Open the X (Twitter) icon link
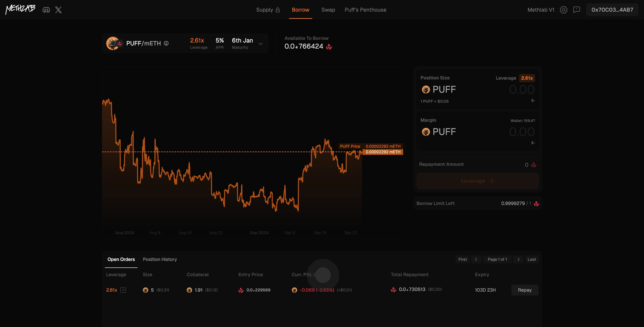The height and width of the screenshot is (327, 644). pyautogui.click(x=58, y=10)
